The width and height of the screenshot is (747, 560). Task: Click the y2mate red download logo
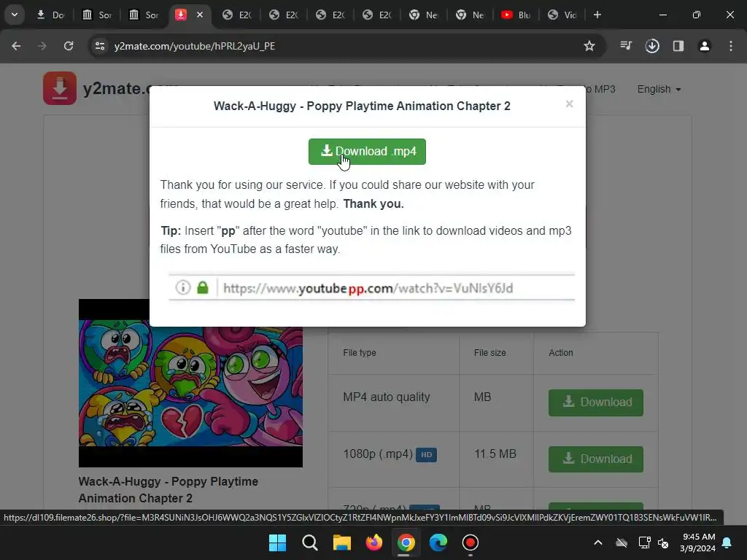pos(60,88)
